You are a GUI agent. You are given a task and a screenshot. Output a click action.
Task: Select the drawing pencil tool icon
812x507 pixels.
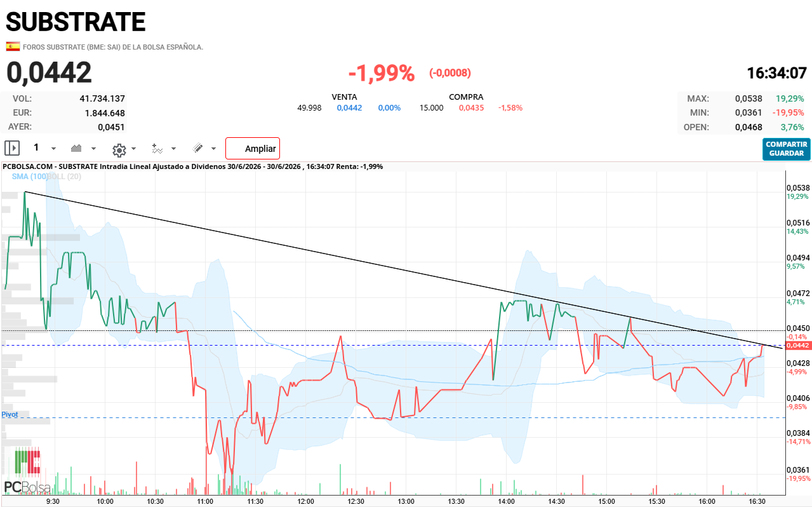tap(198, 148)
